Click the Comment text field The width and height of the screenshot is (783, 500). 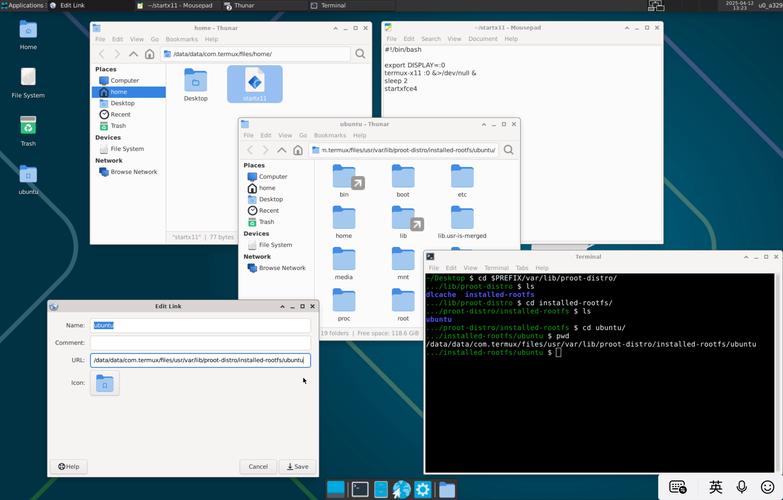200,342
